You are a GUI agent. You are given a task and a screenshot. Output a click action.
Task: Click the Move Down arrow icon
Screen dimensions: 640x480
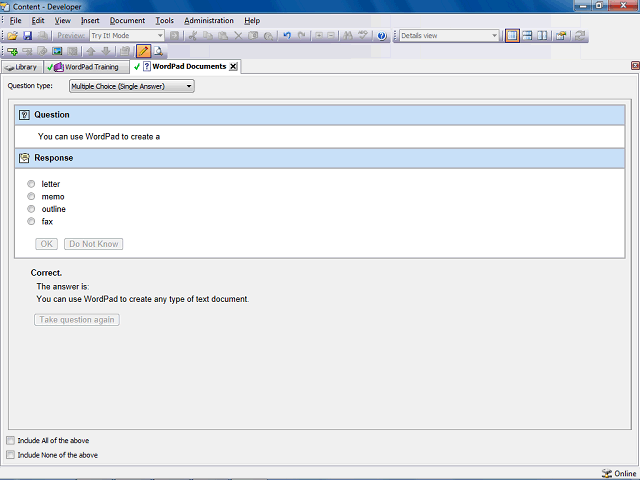106,51
